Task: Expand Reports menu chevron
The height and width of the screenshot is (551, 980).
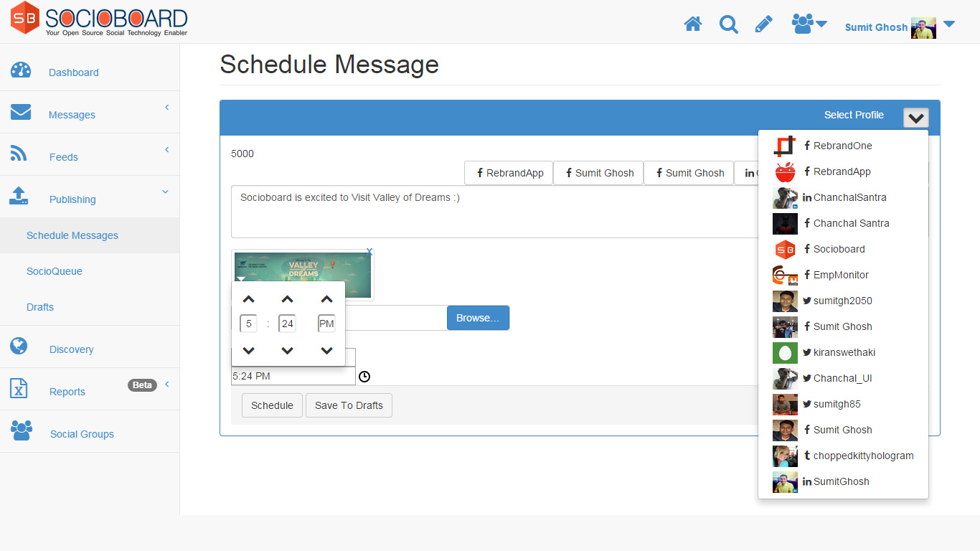Action: (x=167, y=385)
